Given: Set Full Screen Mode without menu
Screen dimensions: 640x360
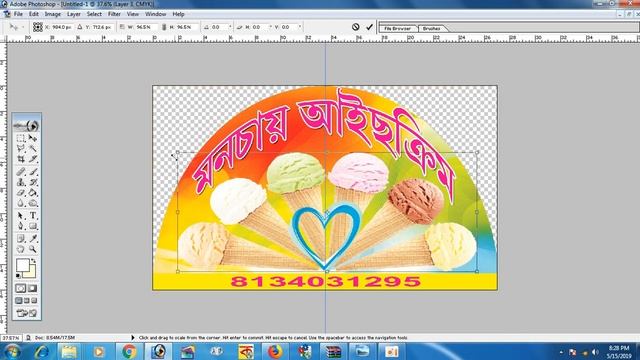Looking at the screenshot, I should point(34,301).
